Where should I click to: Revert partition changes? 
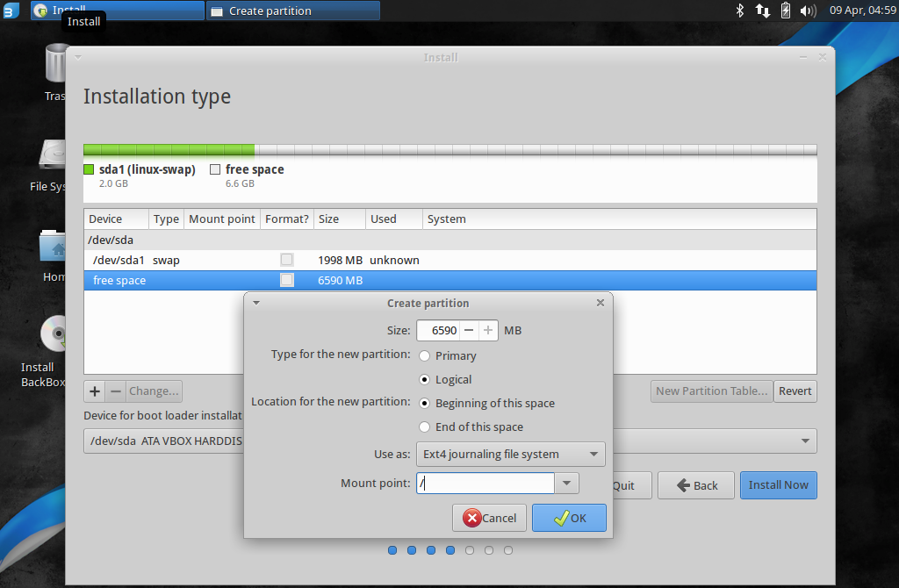coord(795,391)
